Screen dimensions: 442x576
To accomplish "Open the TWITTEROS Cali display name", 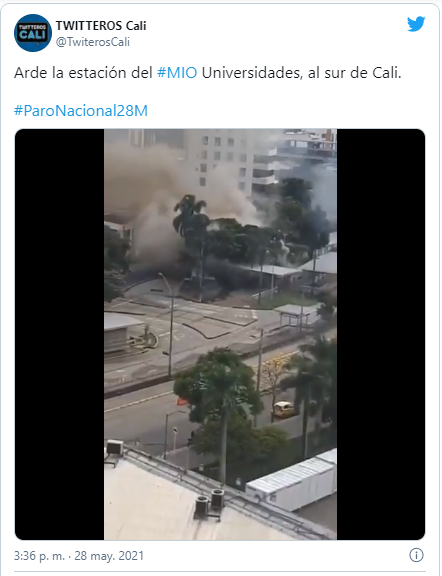I will (x=101, y=26).
